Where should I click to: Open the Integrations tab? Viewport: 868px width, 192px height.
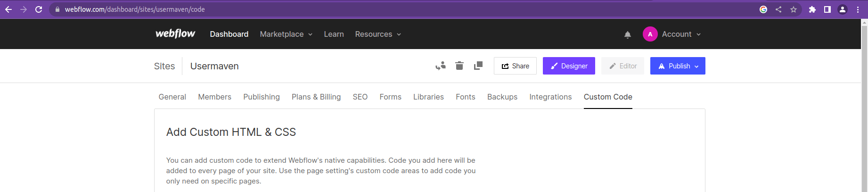click(550, 97)
